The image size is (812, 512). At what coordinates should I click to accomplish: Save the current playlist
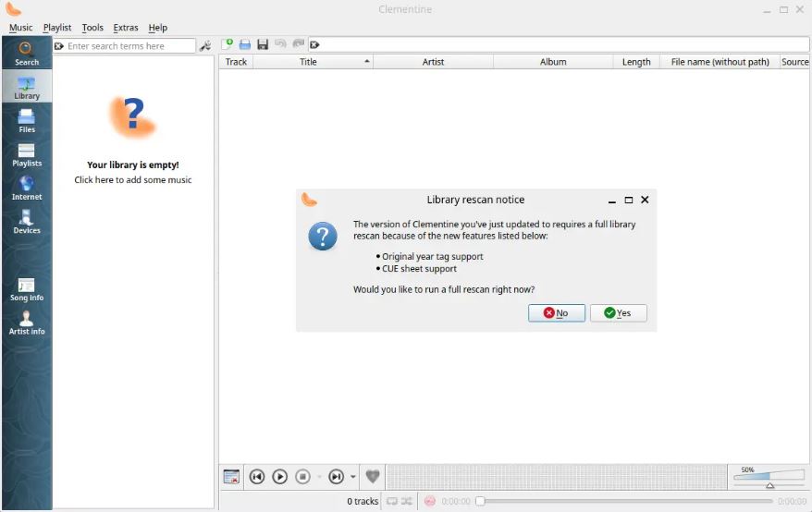coord(263,44)
